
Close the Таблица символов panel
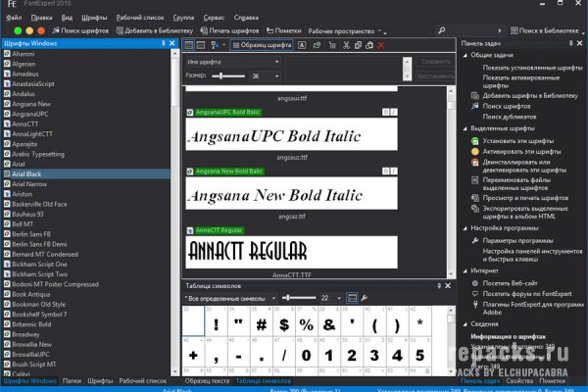click(x=448, y=286)
